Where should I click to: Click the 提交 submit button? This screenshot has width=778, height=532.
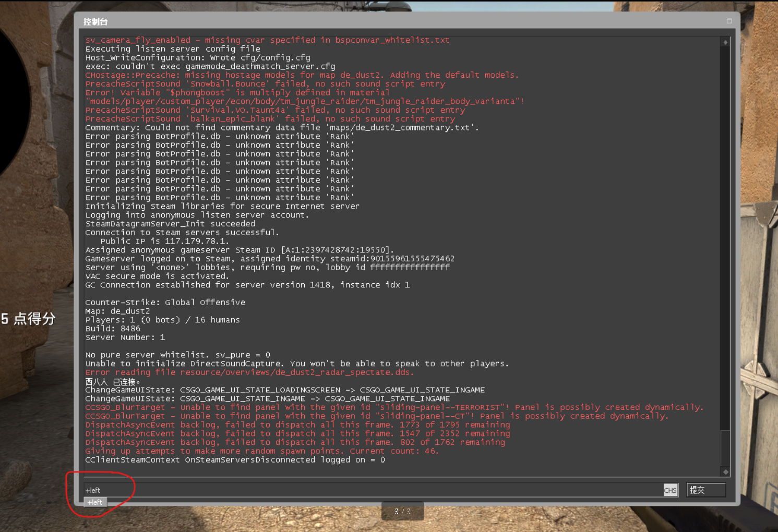point(705,490)
